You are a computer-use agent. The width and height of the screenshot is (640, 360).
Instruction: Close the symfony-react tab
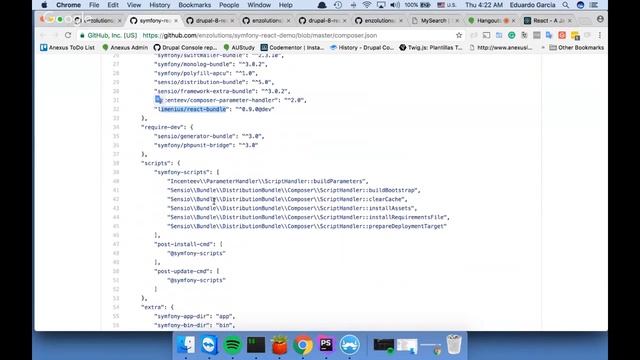[x=176, y=20]
